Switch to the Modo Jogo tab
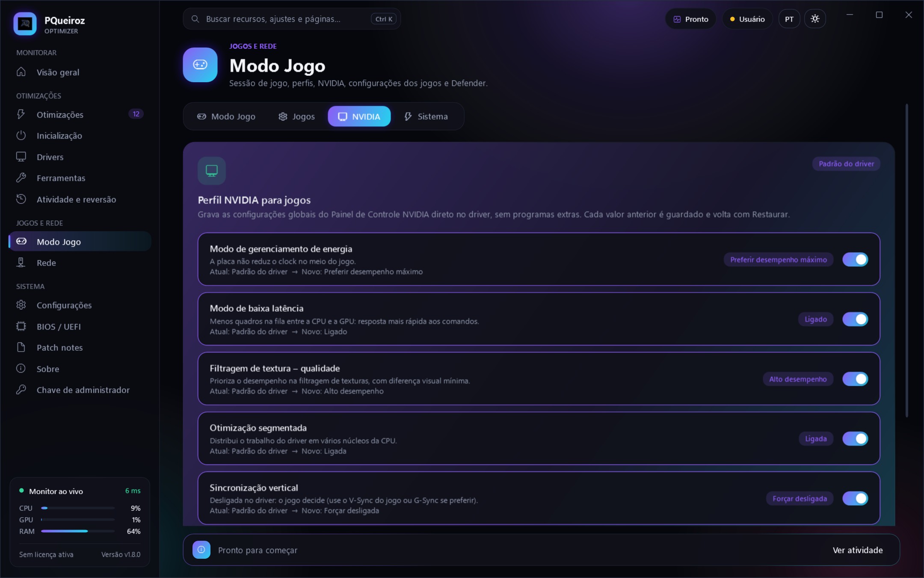Viewport: 924px width, 578px height. (226, 116)
